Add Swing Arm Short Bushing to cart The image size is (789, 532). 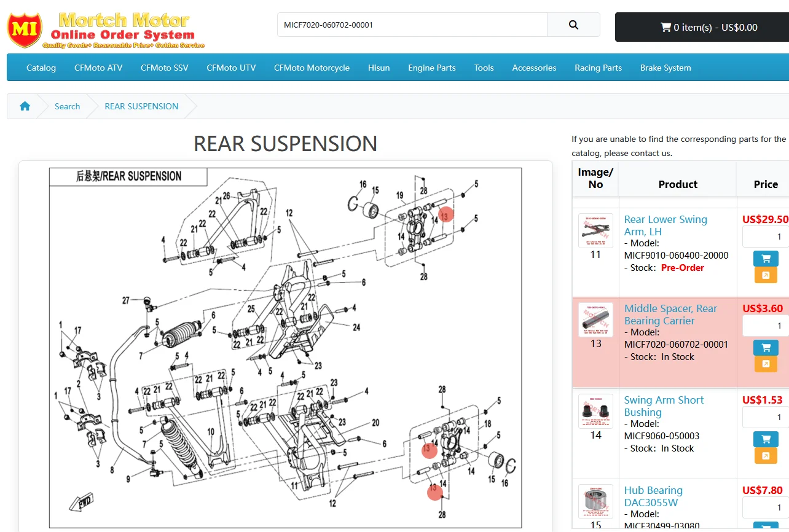pyautogui.click(x=766, y=439)
